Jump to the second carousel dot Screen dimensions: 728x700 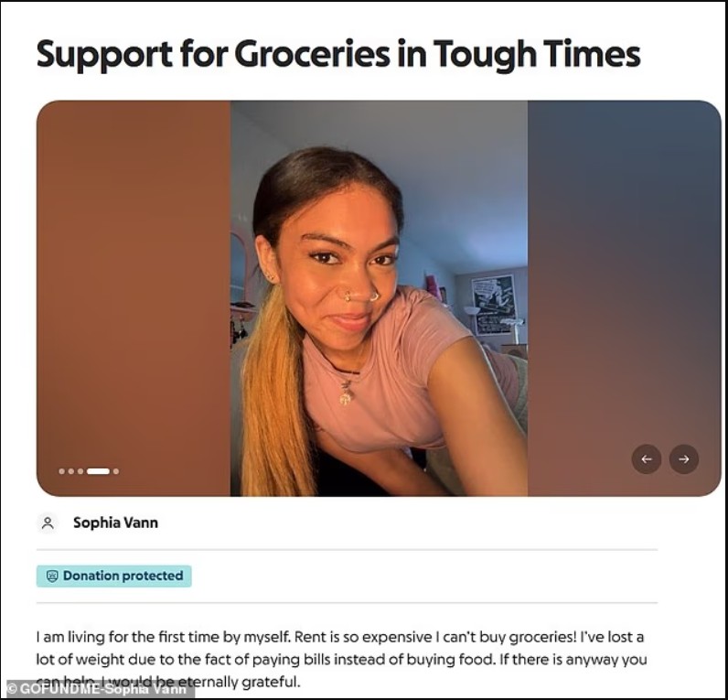click(71, 471)
